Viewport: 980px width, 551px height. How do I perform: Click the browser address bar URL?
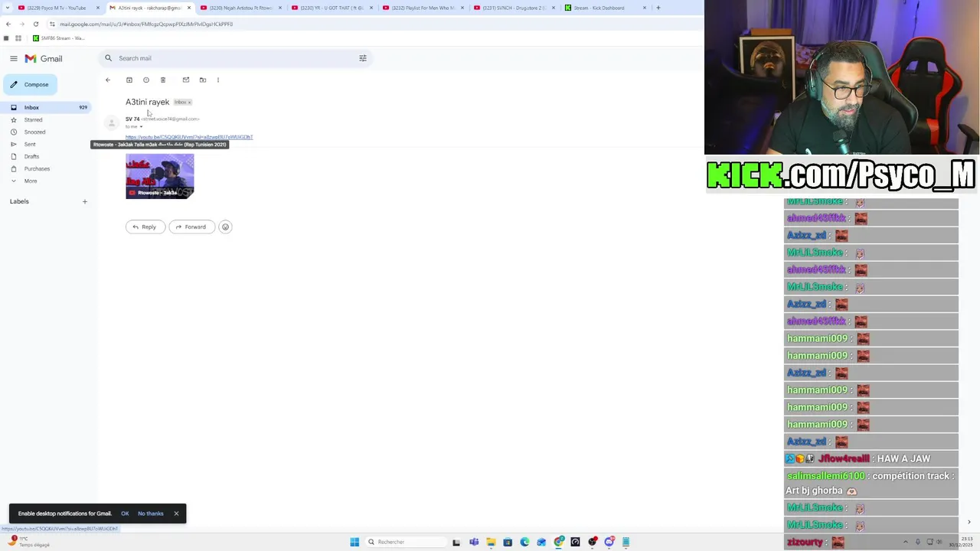(146, 24)
